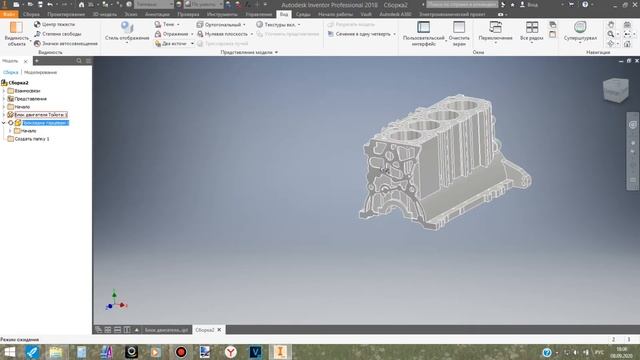Expand the Взаимосвязи folder
This screenshot has height=360, width=640.
[x=4, y=91]
